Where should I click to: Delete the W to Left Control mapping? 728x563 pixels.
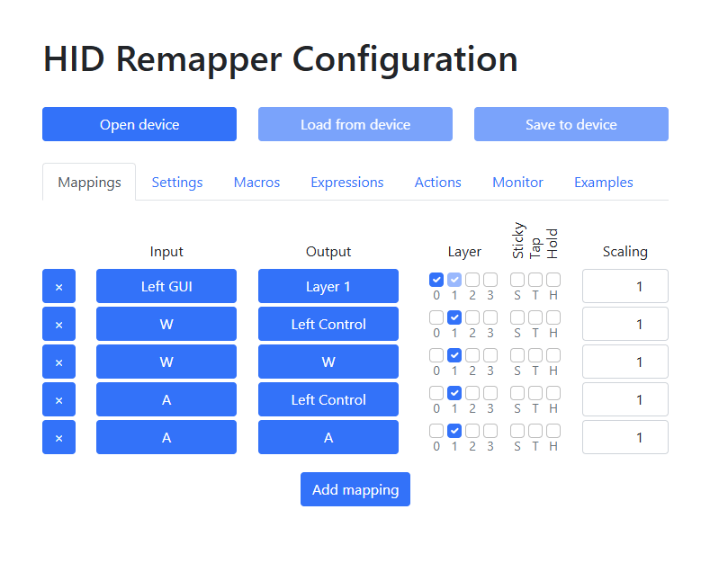pos(58,324)
